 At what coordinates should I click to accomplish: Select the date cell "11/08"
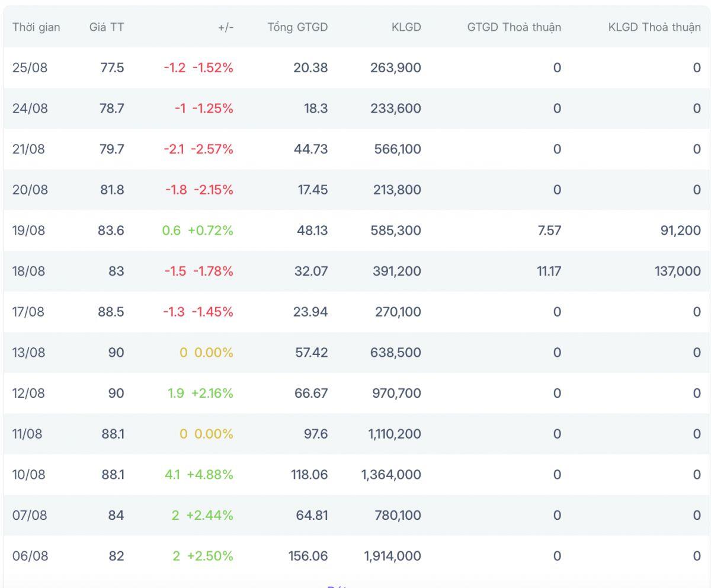[x=27, y=434]
